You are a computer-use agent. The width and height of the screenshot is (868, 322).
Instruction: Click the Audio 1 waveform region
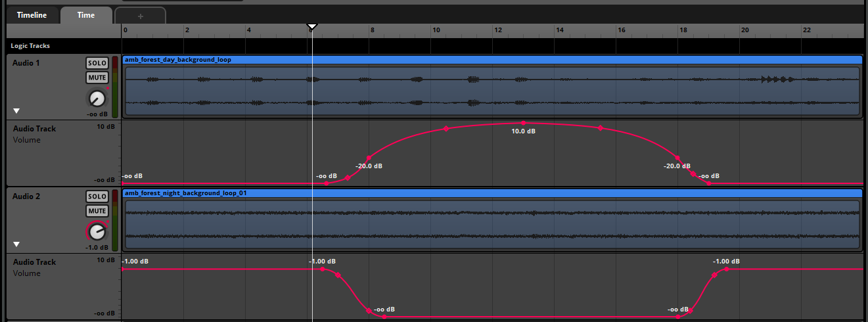pyautogui.click(x=492, y=91)
